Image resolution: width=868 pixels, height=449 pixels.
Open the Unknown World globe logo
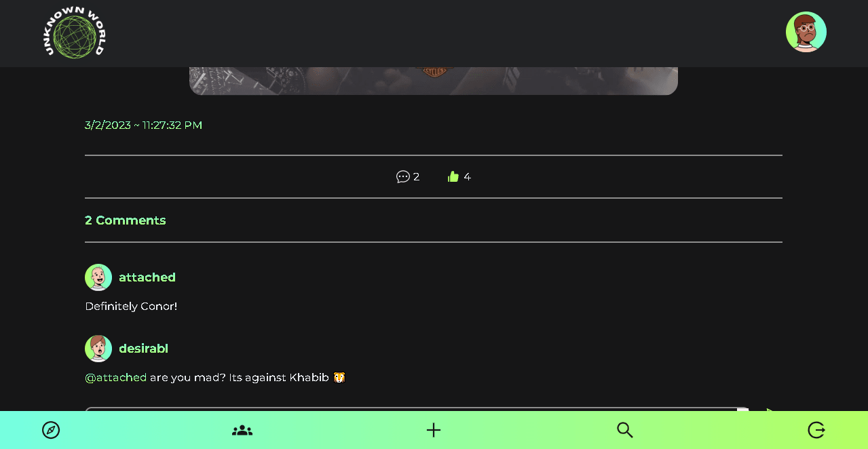tap(75, 33)
